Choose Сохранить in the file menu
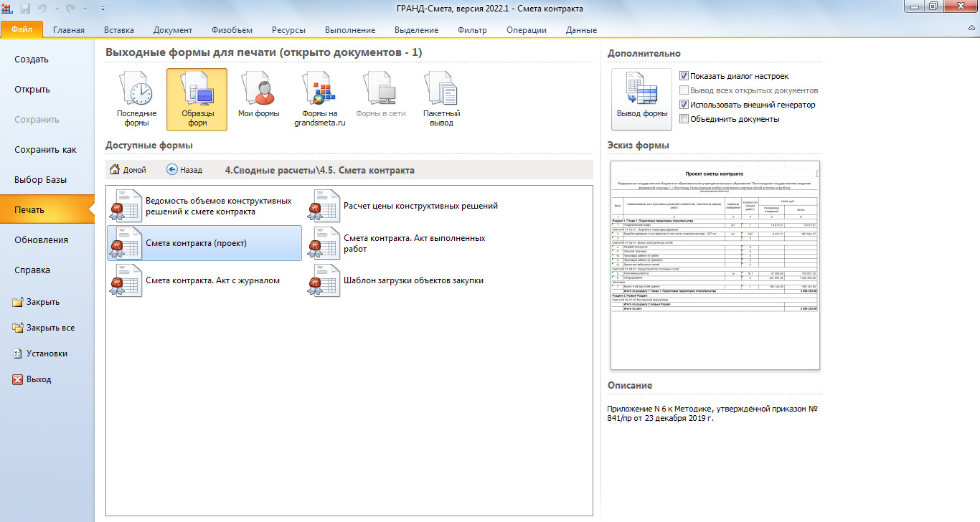This screenshot has height=522, width=980. tap(47, 120)
